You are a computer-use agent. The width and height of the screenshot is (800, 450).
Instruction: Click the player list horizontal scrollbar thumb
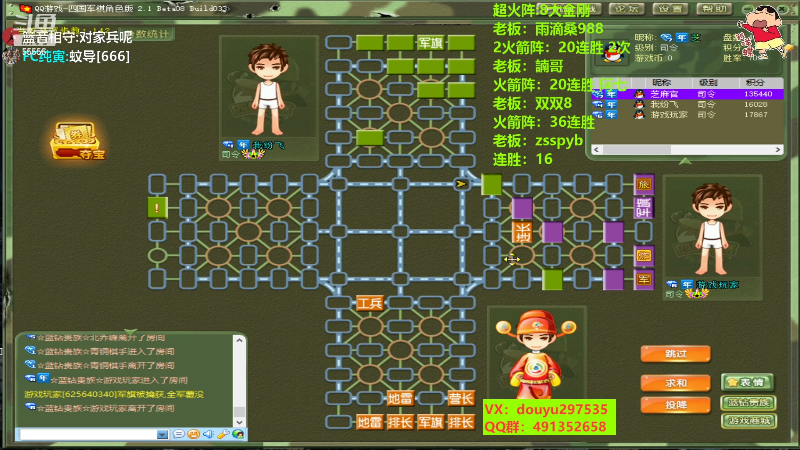click(636, 149)
